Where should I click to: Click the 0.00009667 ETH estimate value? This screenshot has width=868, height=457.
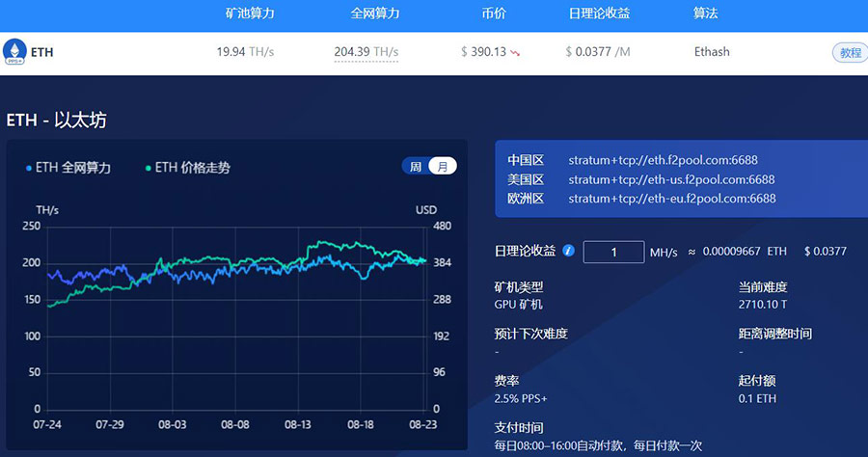[x=745, y=252]
